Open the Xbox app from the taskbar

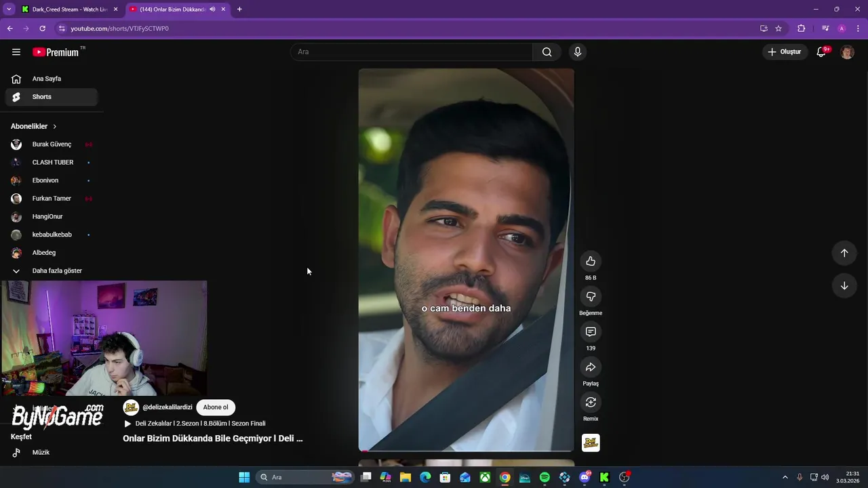pos(485,477)
